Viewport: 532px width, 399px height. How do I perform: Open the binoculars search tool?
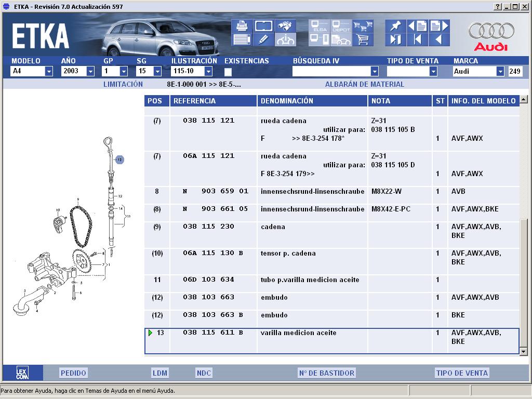coord(285,26)
